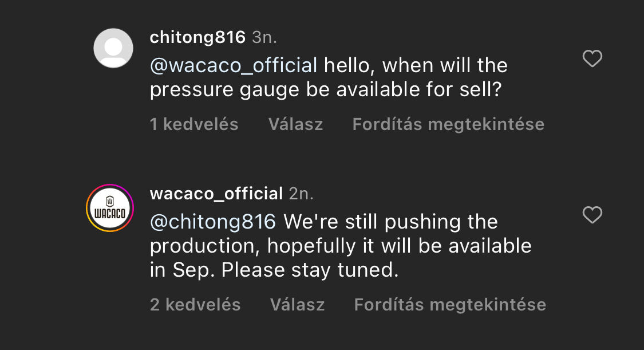644x350 pixels.
Task: Show translation for the wacaco_official reply
Action: tap(450, 304)
